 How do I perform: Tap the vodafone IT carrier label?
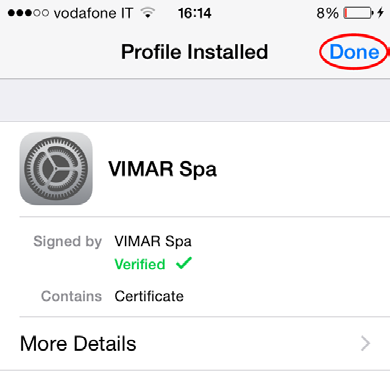coord(93,13)
